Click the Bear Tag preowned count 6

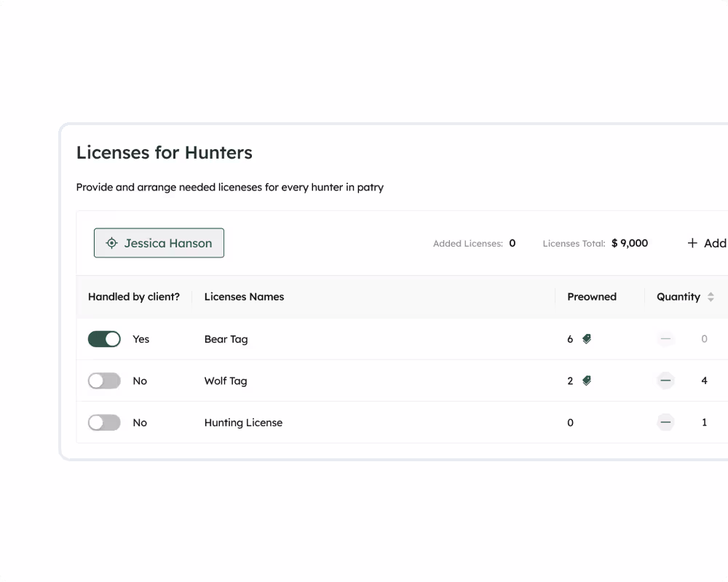click(x=570, y=339)
